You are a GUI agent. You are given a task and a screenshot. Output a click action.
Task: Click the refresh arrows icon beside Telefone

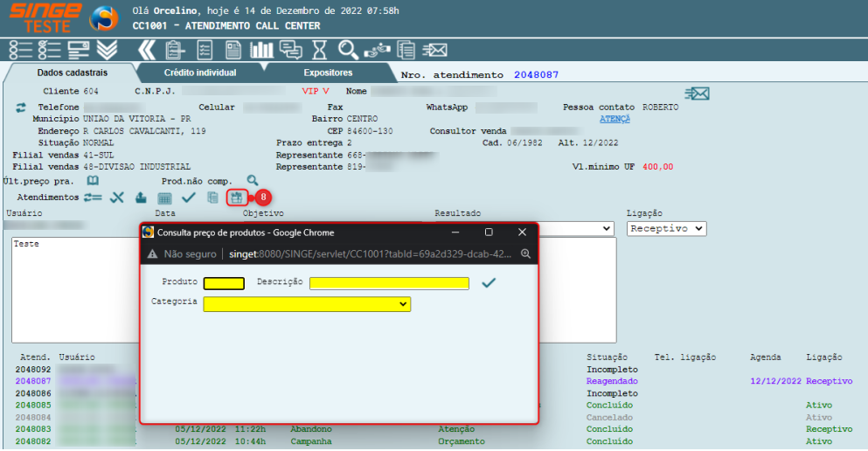click(21, 108)
